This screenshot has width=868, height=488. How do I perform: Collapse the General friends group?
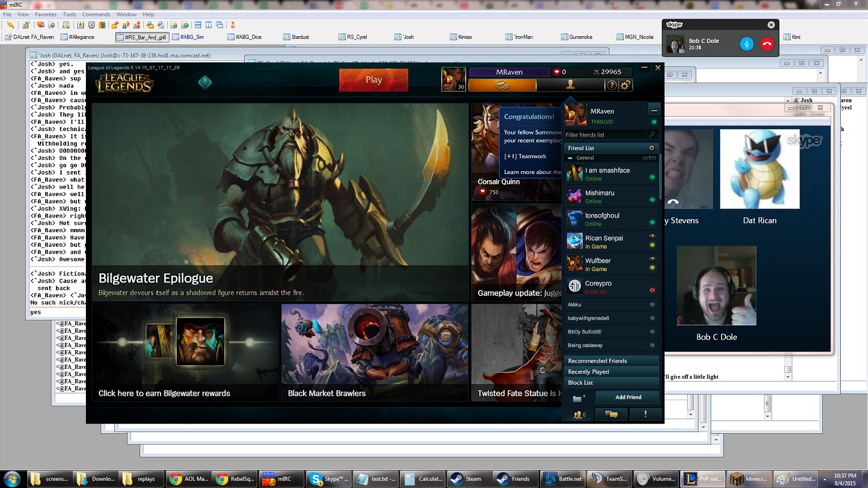coord(570,158)
